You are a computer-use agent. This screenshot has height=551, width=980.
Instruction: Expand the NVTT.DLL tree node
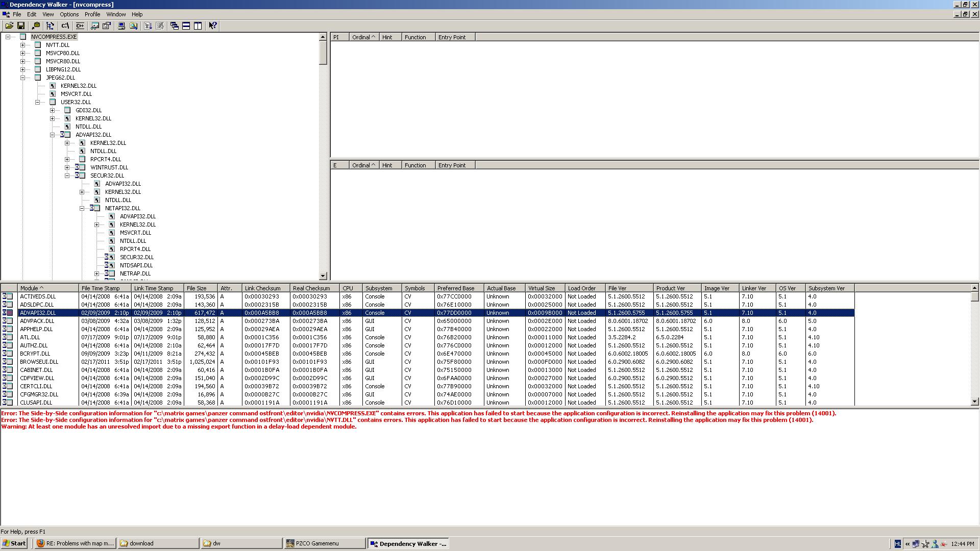(22, 45)
